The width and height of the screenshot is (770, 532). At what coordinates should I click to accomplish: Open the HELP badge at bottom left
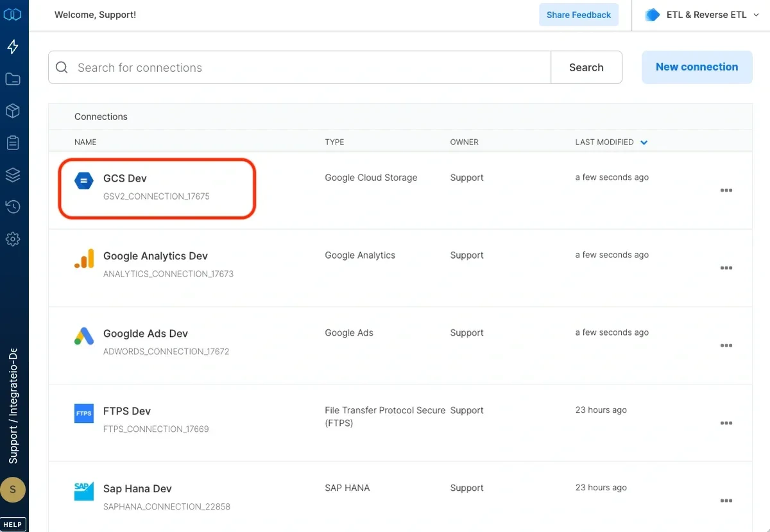[x=13, y=524]
